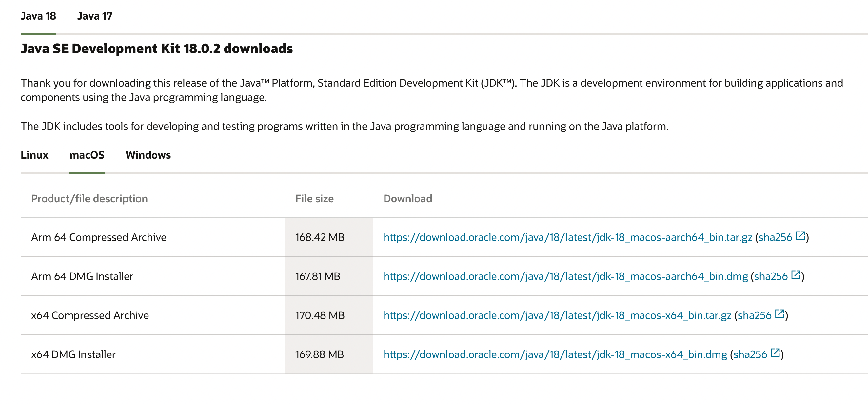Viewport: 868px width, 404px height.
Task: Click the '170.48 MB' file size cell
Action: coord(329,316)
